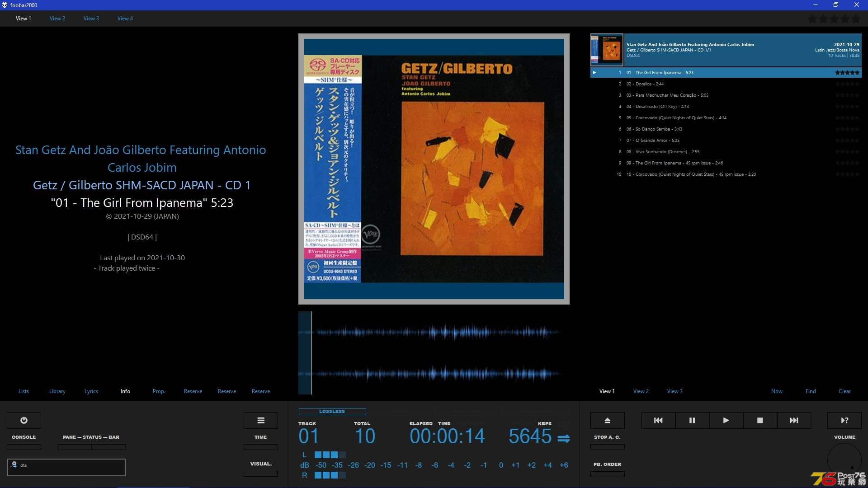The width and height of the screenshot is (868, 488).
Task: Seek within the waveform seekbar
Action: coord(434,353)
